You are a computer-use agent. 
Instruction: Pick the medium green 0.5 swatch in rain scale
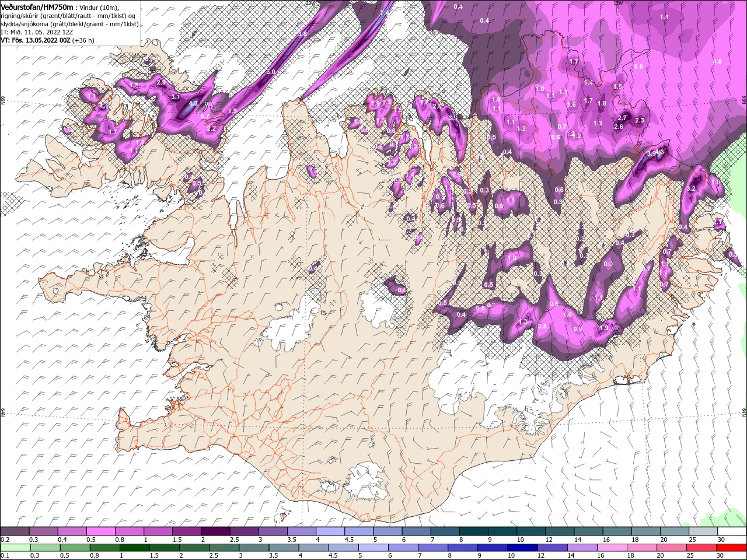pyautogui.click(x=75, y=548)
